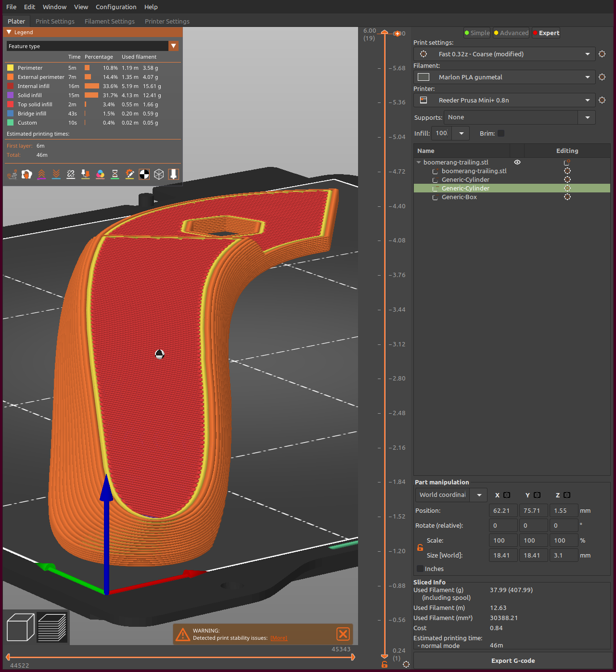616x672 pixels.
Task: Toggle Print pauses hourglass icon in legend
Action: (115, 174)
